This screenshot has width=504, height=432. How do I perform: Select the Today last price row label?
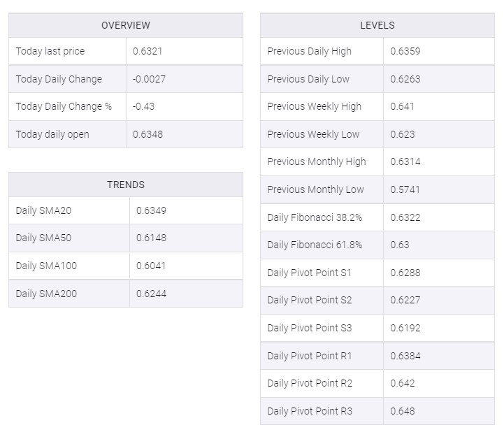tap(50, 51)
